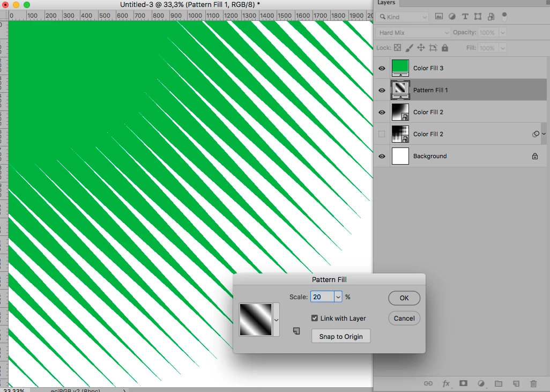This screenshot has width=550, height=392.
Task: Click the Scale value input field
Action: click(x=322, y=297)
